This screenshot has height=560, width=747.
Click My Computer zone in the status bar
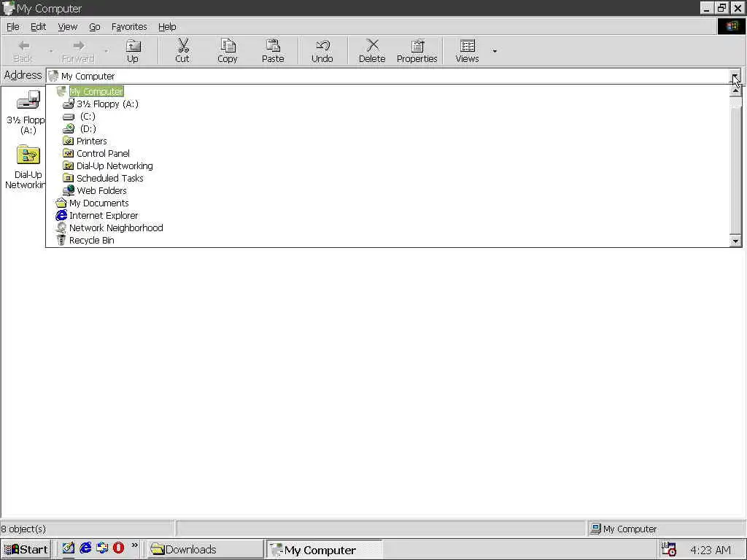click(x=624, y=529)
